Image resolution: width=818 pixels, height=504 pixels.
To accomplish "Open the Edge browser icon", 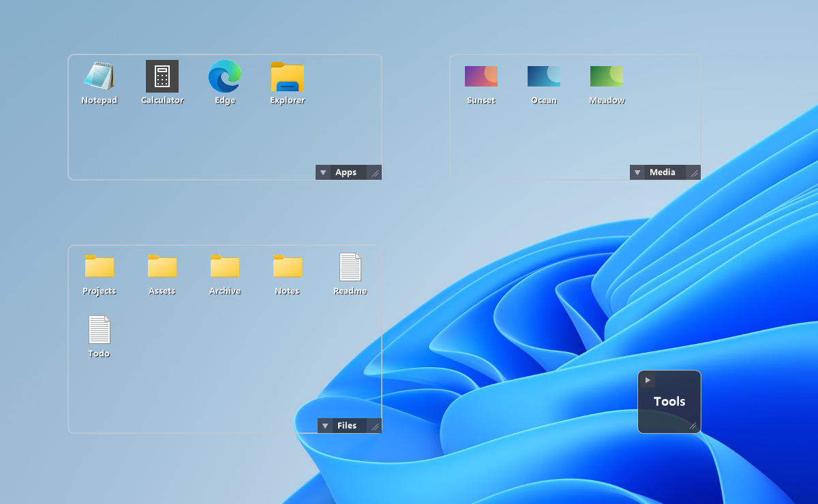I will click(225, 76).
